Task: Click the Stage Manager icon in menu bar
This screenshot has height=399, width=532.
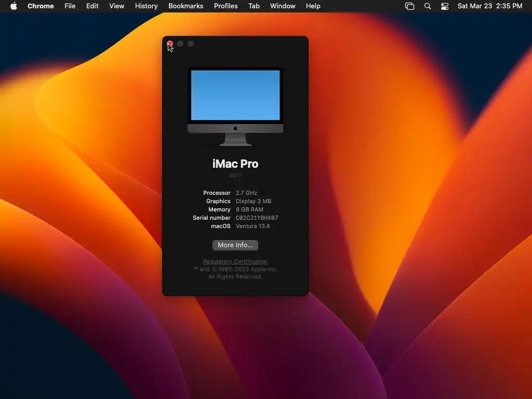Action: 409,6
